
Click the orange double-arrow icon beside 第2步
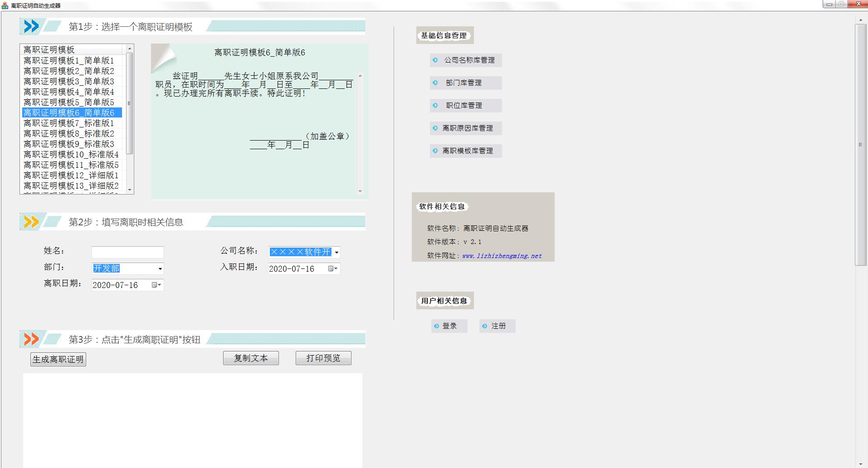coord(30,222)
